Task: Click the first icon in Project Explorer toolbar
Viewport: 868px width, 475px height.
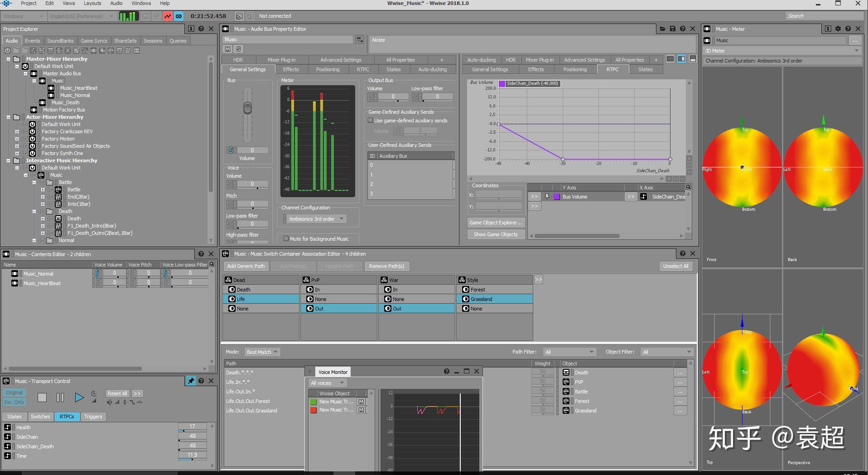Action: 7,50
